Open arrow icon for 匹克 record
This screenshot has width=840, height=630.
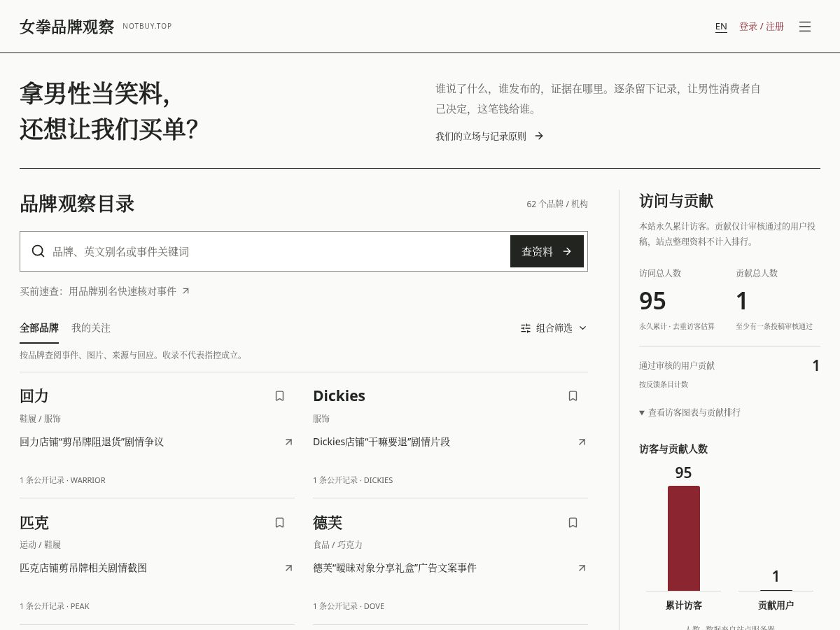pyautogui.click(x=288, y=568)
